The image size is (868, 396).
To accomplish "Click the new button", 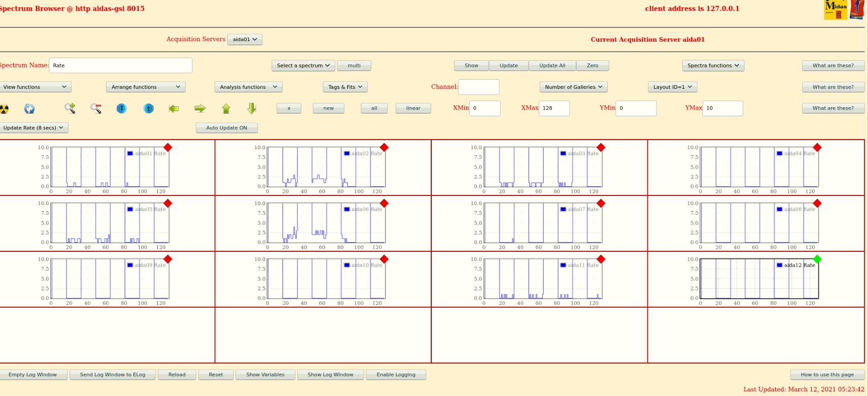I will coord(329,108).
